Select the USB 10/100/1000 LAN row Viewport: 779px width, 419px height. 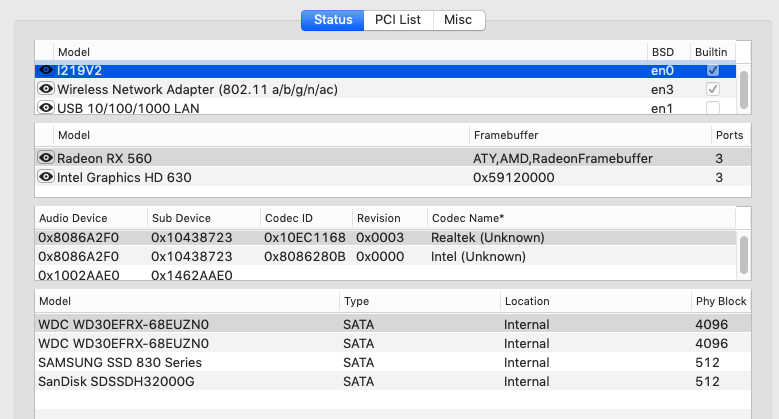[x=386, y=108]
